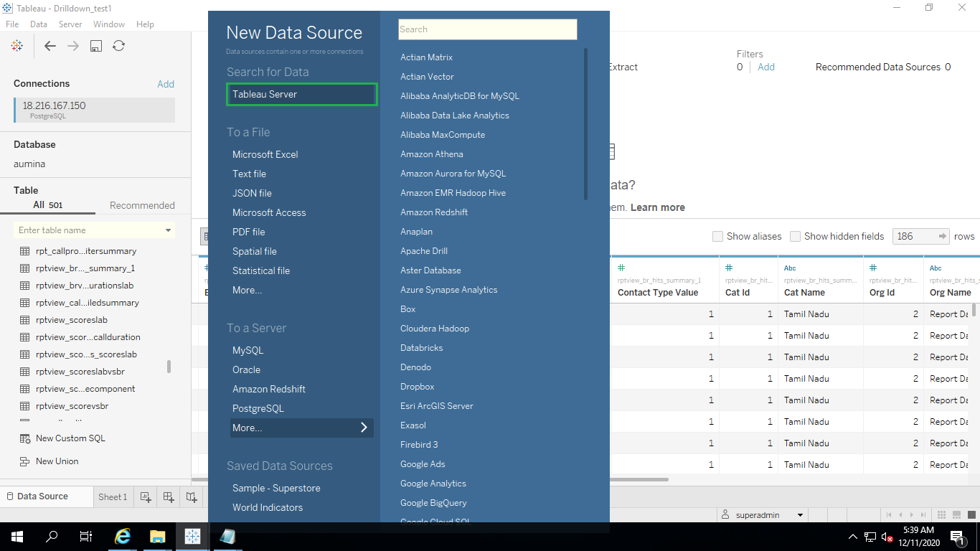The image size is (980, 551).
Task: Open the Learn more link
Action: point(658,207)
